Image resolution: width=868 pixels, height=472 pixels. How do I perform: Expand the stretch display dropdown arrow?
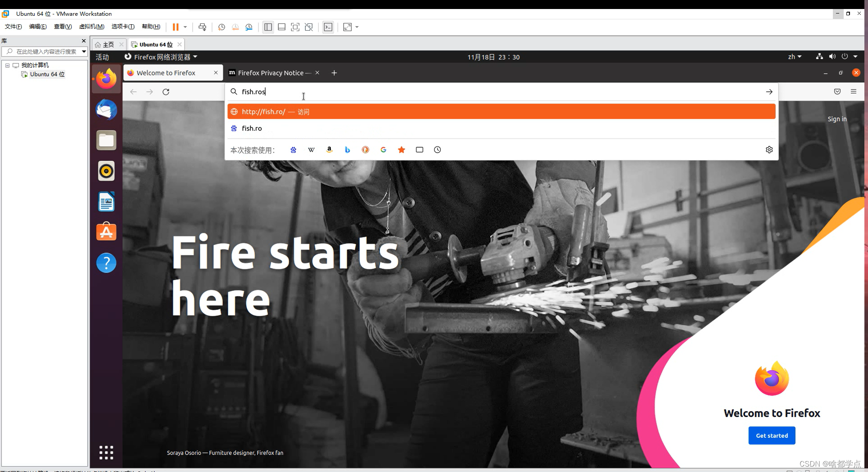click(357, 27)
